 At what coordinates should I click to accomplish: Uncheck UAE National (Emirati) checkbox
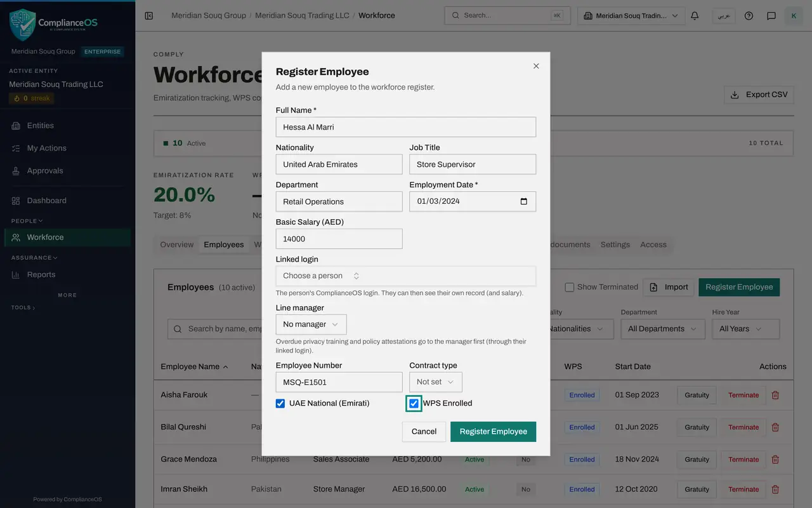(280, 403)
